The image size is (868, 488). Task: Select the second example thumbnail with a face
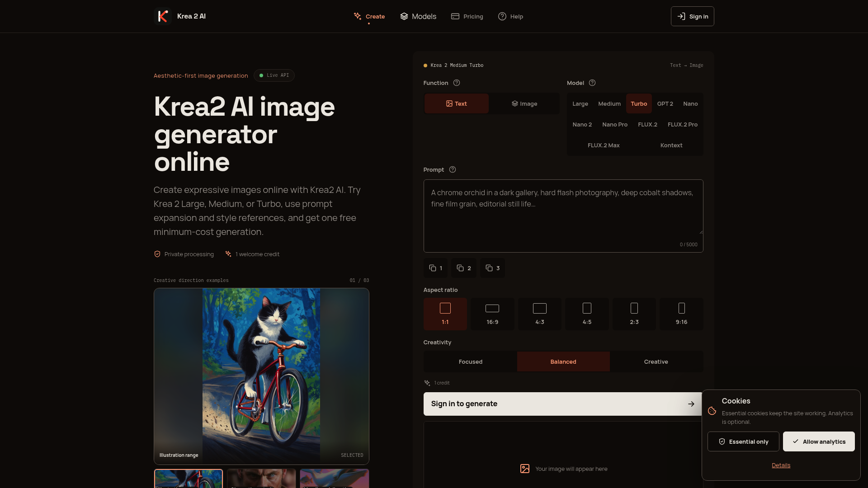[261, 479]
